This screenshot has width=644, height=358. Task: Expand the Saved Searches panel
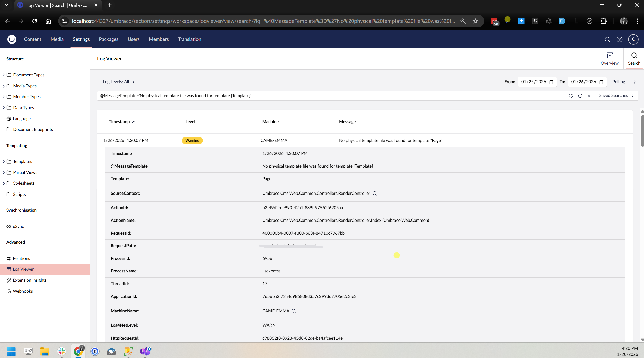pyautogui.click(x=616, y=95)
